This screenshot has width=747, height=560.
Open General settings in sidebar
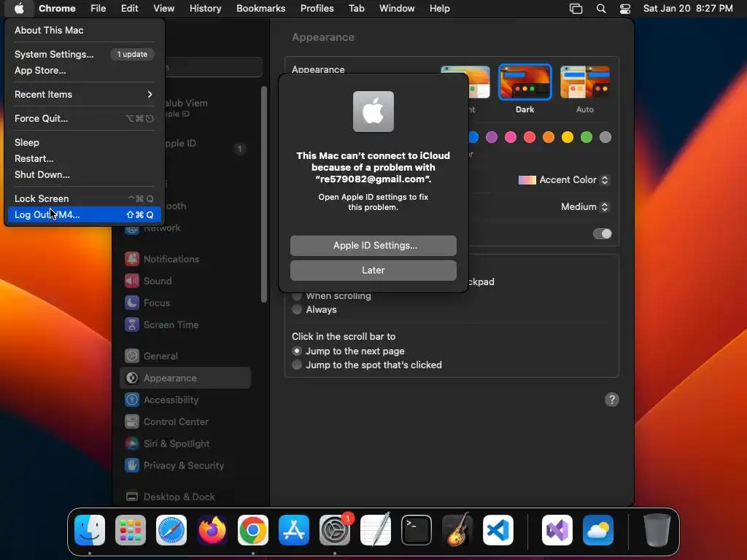[185, 356]
